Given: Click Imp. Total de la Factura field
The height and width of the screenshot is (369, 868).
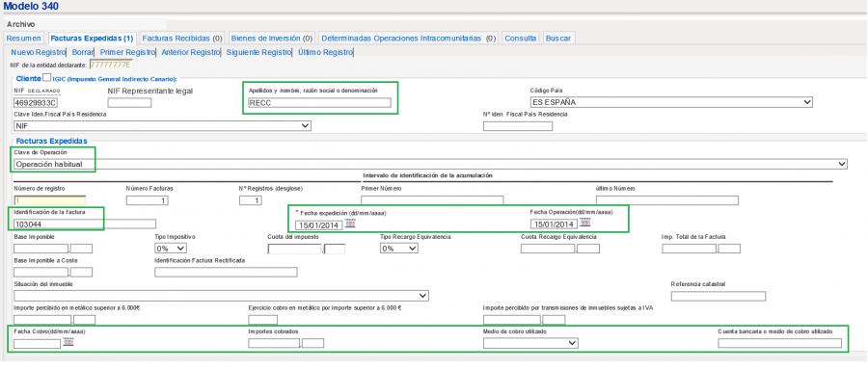Looking at the screenshot, I should [x=689, y=249].
